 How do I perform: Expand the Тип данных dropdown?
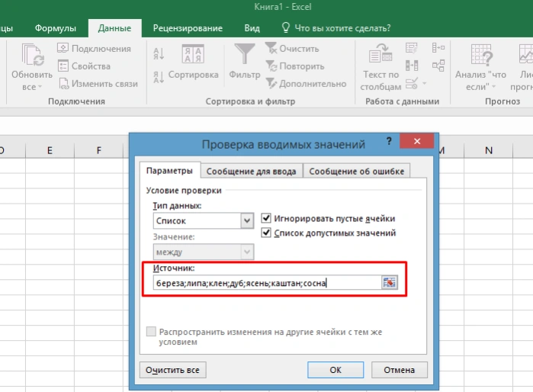click(247, 220)
